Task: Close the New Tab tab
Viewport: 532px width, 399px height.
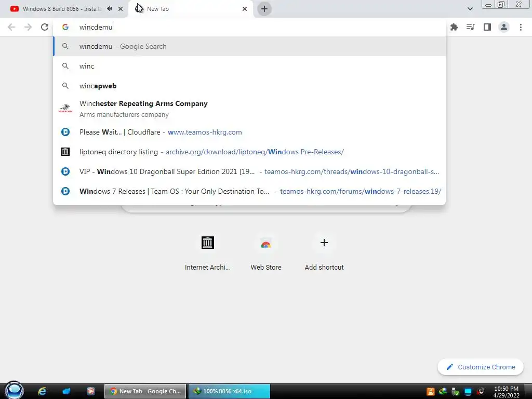Action: click(245, 9)
